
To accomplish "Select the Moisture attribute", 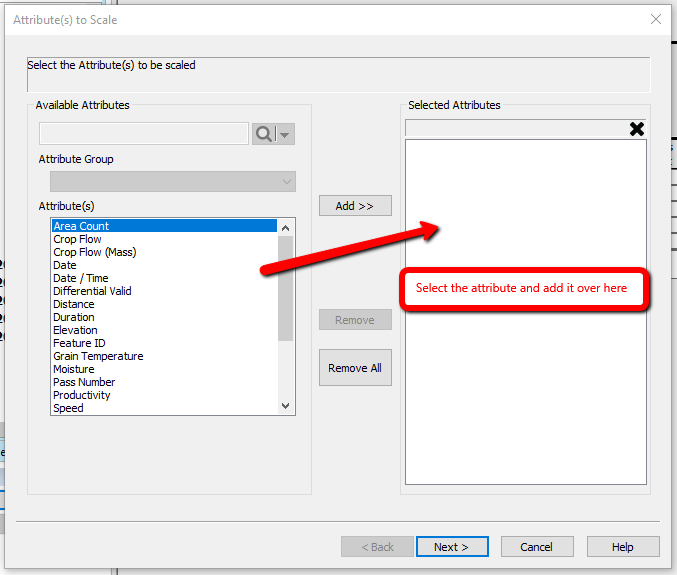I will tap(74, 369).
